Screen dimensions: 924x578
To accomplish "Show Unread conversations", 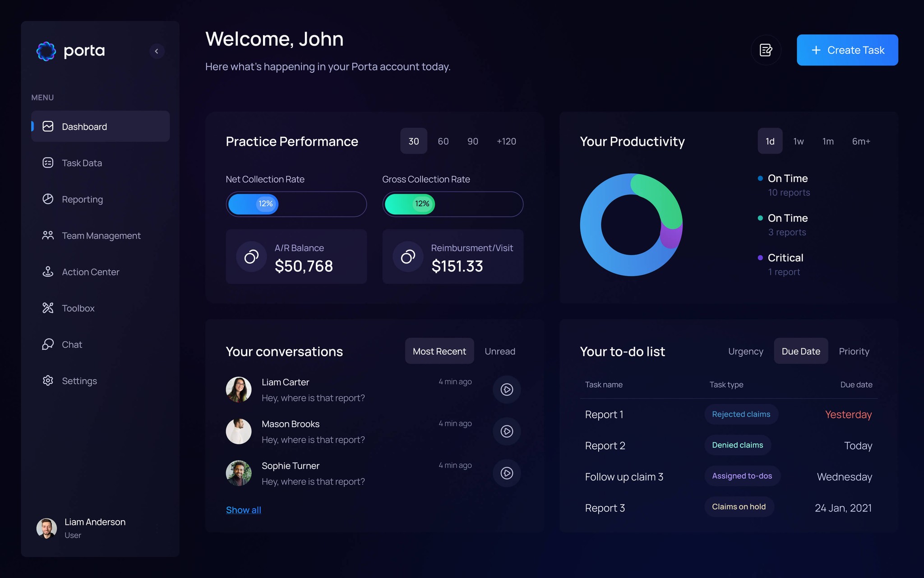I will coord(500,351).
